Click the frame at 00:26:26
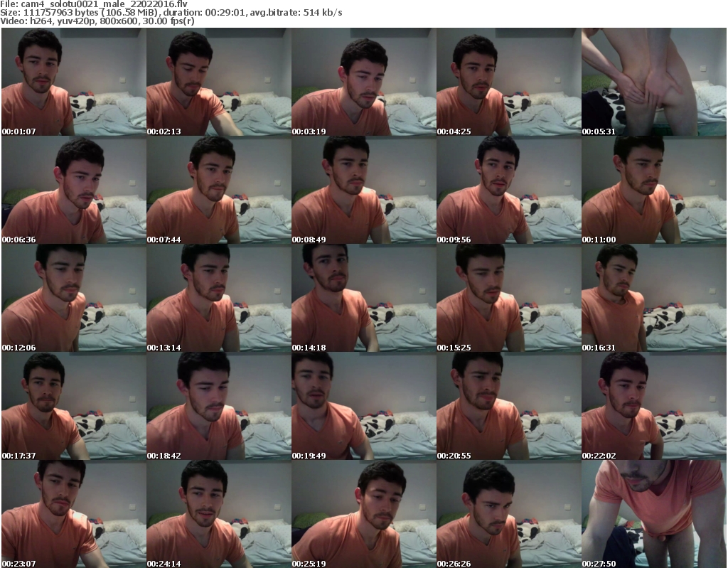Screen dimensions: 728x568 pyautogui.click(x=509, y=514)
